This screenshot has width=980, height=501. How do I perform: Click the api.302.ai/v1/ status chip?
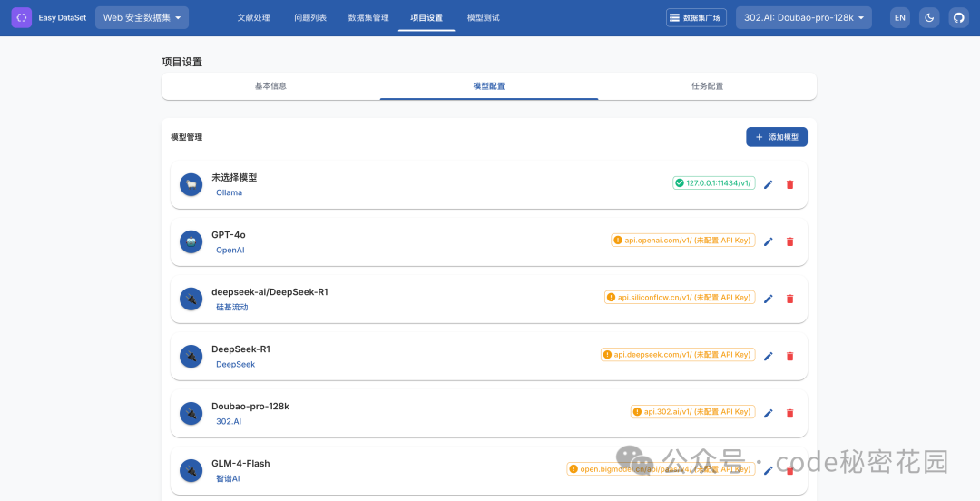point(693,411)
